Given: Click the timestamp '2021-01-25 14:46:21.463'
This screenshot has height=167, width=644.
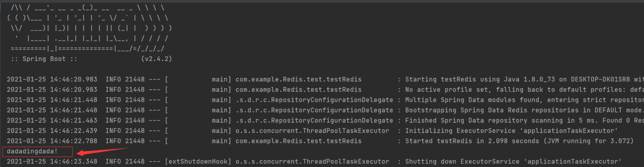Looking at the screenshot, I should (52, 120).
